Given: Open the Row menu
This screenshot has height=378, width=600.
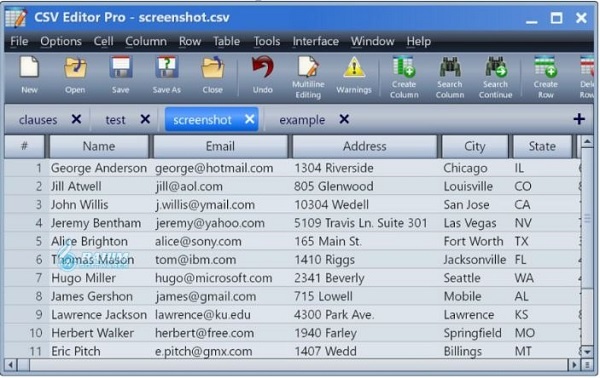Looking at the screenshot, I should point(190,41).
